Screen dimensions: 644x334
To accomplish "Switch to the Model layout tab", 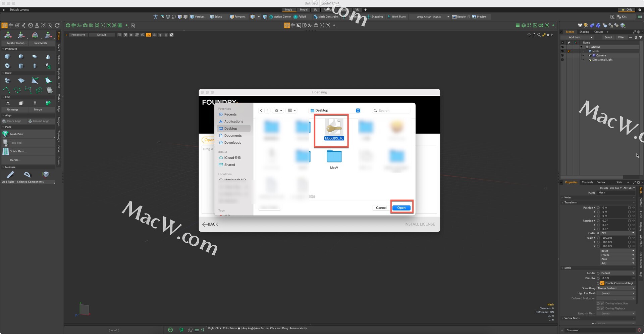I will pos(304,10).
